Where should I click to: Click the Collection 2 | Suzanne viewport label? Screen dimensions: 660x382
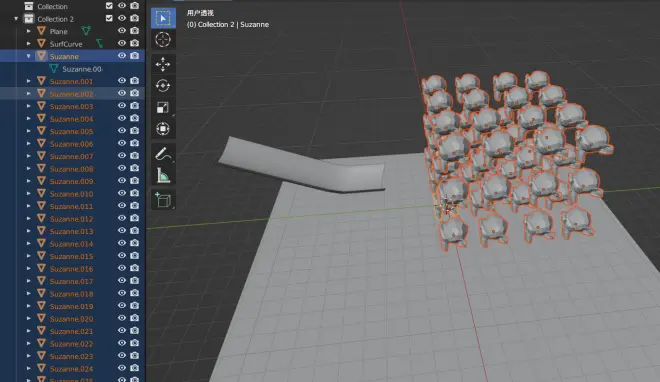coord(228,24)
